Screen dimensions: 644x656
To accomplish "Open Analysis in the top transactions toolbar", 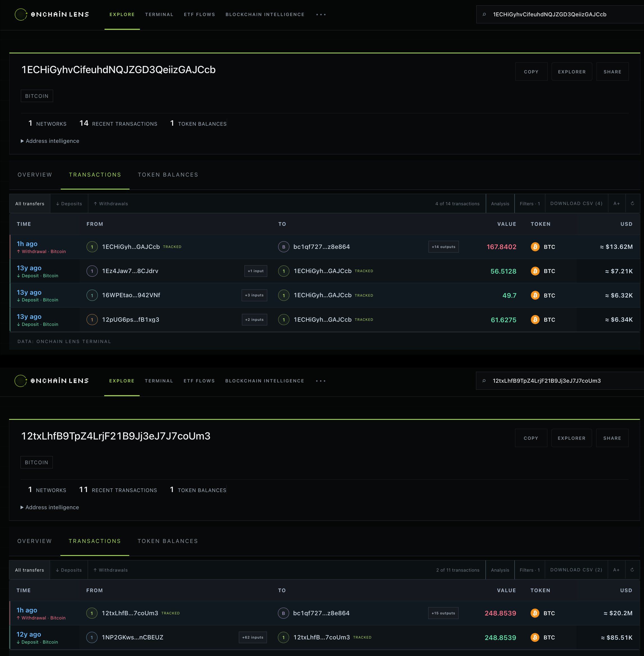I will tap(500, 203).
